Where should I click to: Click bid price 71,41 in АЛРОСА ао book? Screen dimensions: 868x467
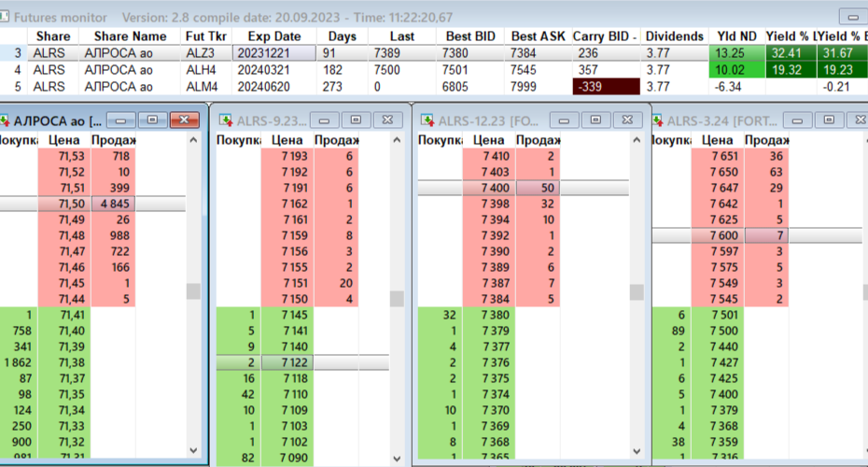click(64, 315)
